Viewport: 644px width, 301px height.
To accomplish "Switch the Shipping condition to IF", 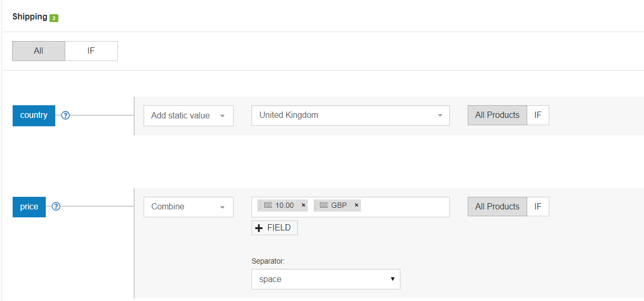I will pyautogui.click(x=91, y=51).
